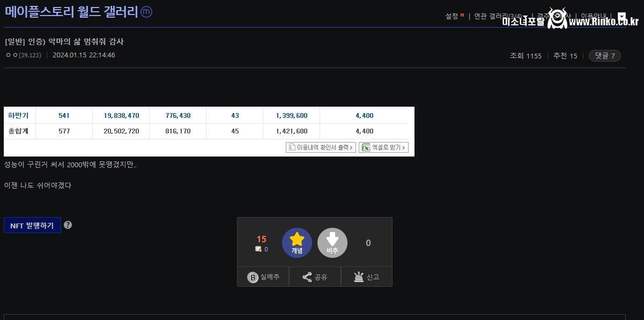Click the 실베추 B icon button
The width and height of the screenshot is (644, 320).
tap(263, 277)
